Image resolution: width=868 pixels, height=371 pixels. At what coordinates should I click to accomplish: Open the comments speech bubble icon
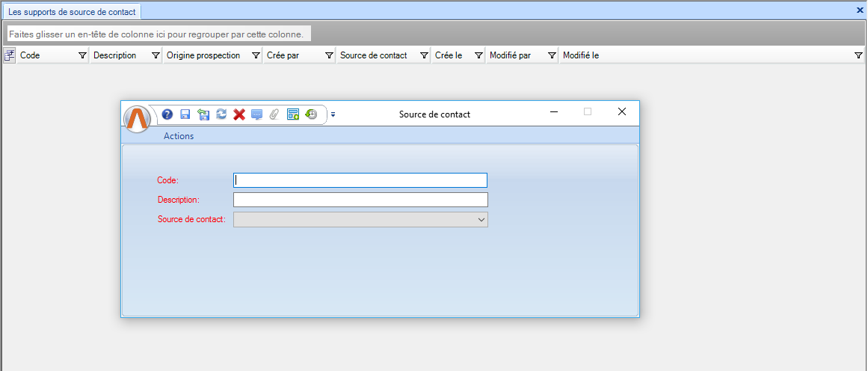[257, 114]
